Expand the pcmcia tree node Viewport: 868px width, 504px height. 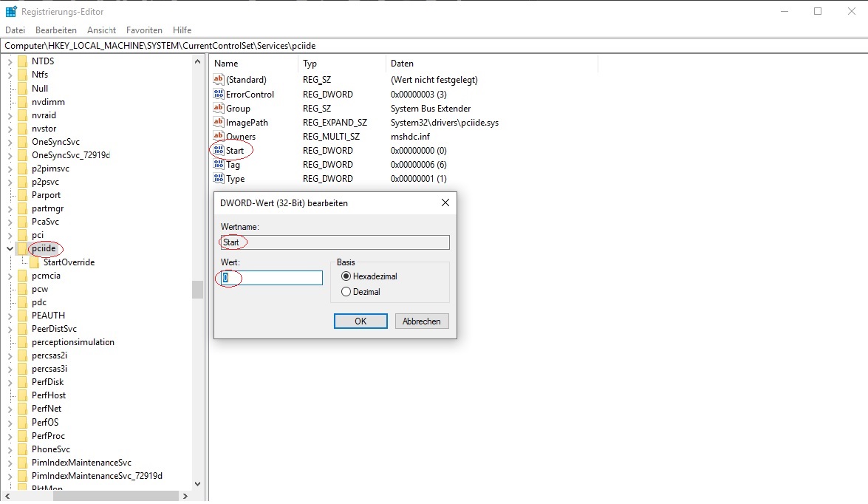[10, 275]
